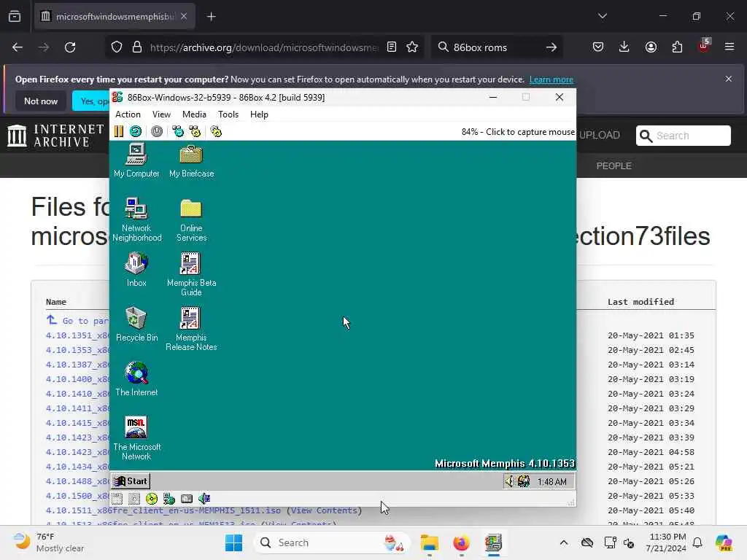Click the Firefox back arrow
Screen dimensions: 747x560
[x=18, y=47]
